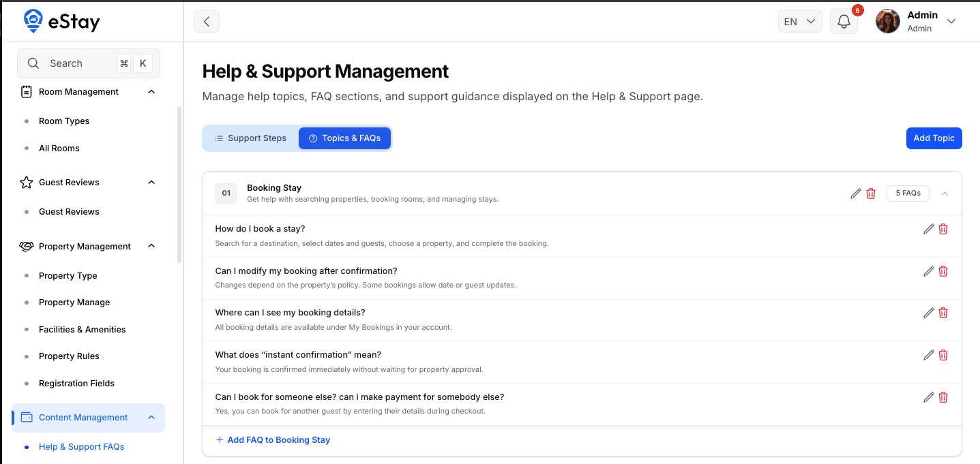980x464 pixels.
Task: Delete the 'Can I modify my booking' FAQ
Action: (943, 271)
